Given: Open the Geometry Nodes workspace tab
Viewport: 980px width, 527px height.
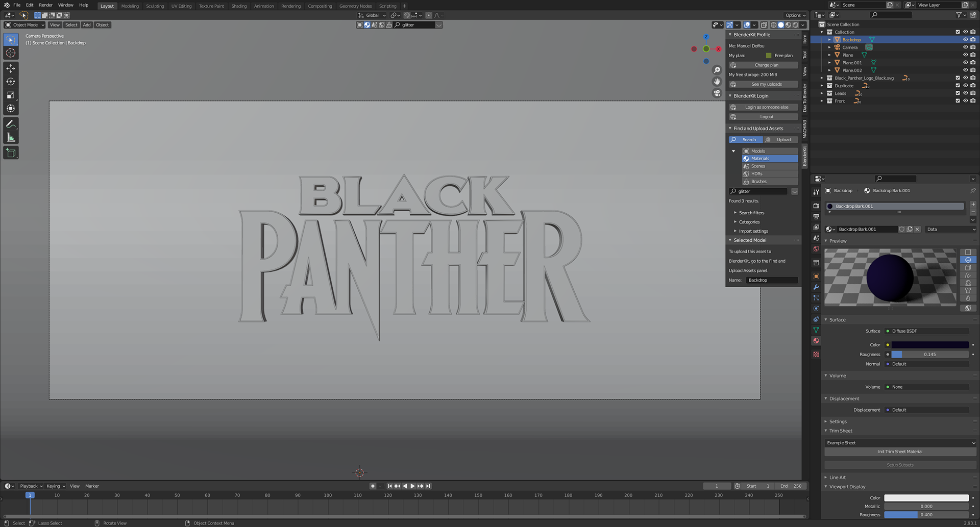Looking at the screenshot, I should (355, 6).
